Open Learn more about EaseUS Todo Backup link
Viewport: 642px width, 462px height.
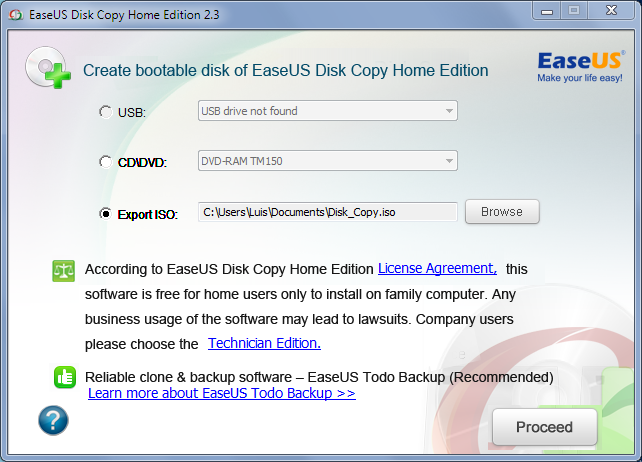(x=222, y=393)
